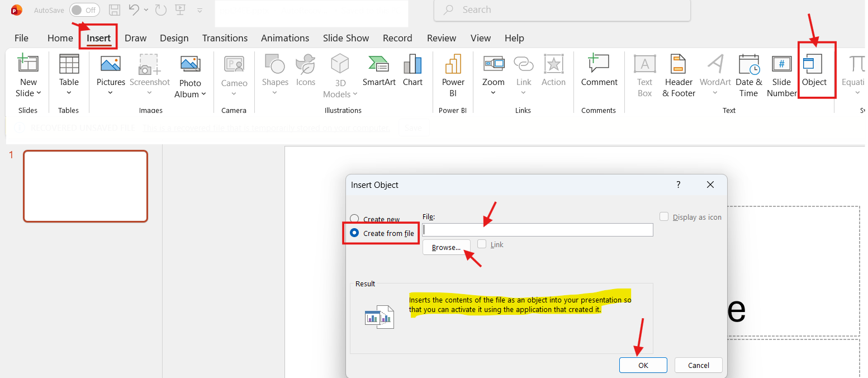868x378 pixels.
Task: Open the Pictures dropdown arrow
Action: click(111, 93)
